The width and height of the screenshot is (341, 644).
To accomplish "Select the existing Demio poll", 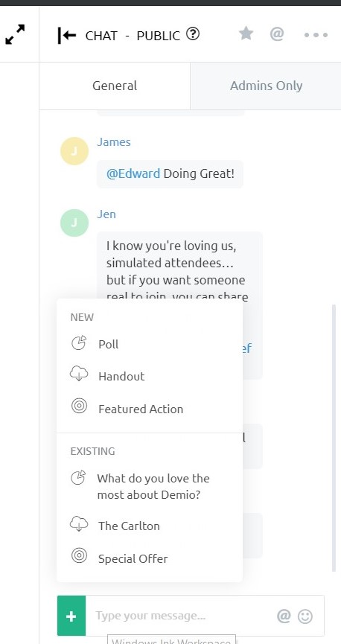I will coord(150,486).
